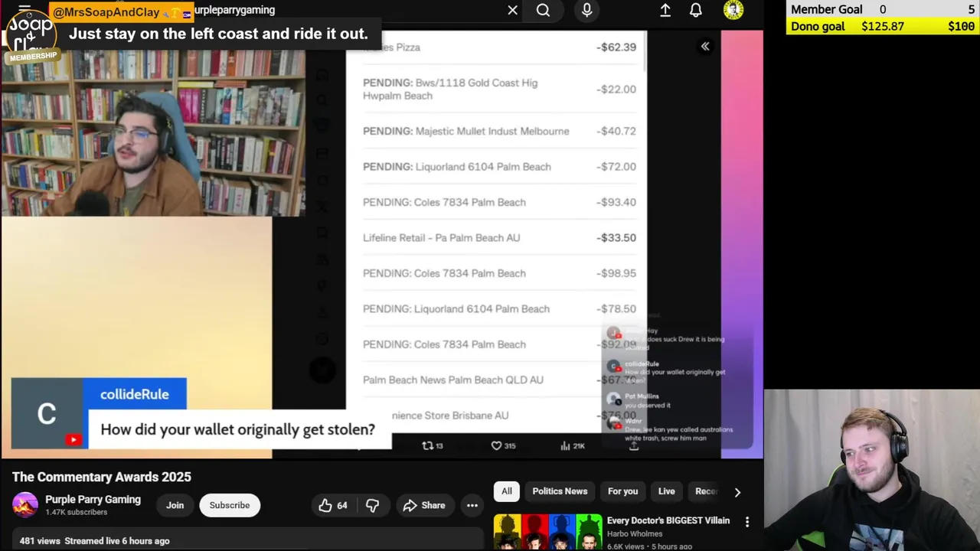
Task: Open the YouTube hamburger guide menu
Action: tap(24, 10)
